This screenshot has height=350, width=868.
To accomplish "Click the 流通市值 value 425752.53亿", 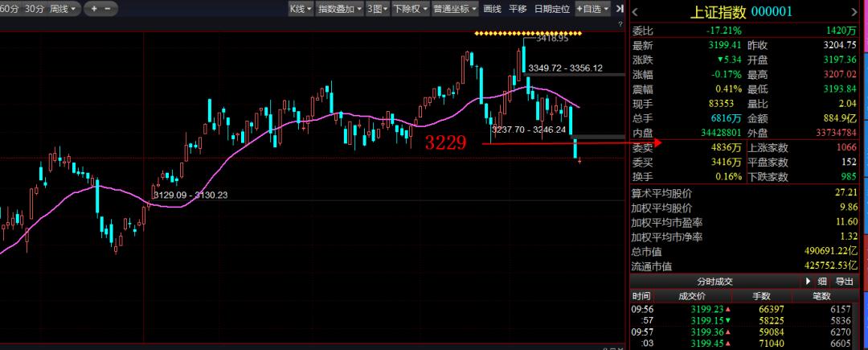I will tap(831, 266).
